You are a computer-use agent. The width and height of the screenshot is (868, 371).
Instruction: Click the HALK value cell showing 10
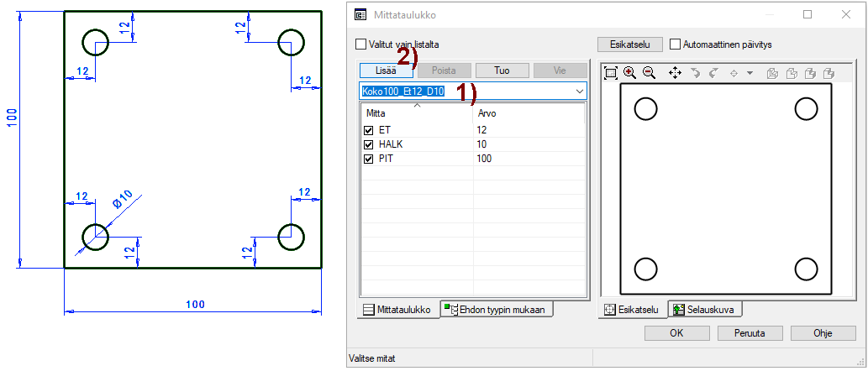pos(529,144)
